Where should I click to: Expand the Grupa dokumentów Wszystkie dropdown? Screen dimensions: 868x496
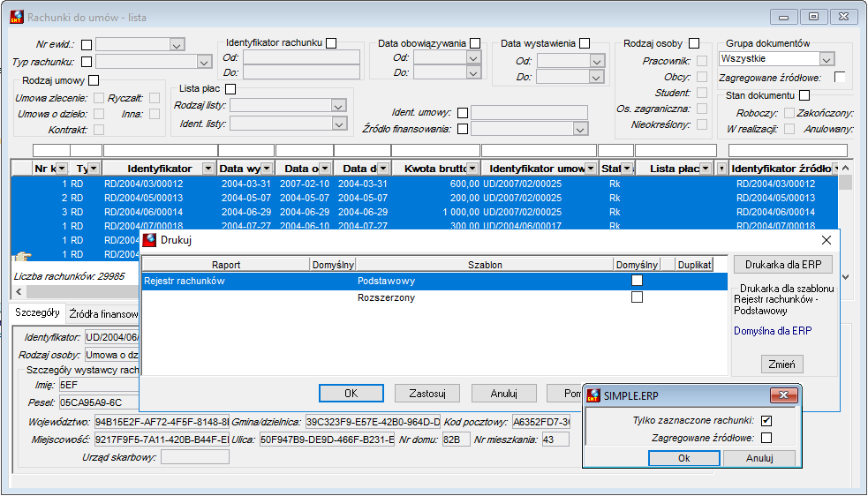[826, 59]
